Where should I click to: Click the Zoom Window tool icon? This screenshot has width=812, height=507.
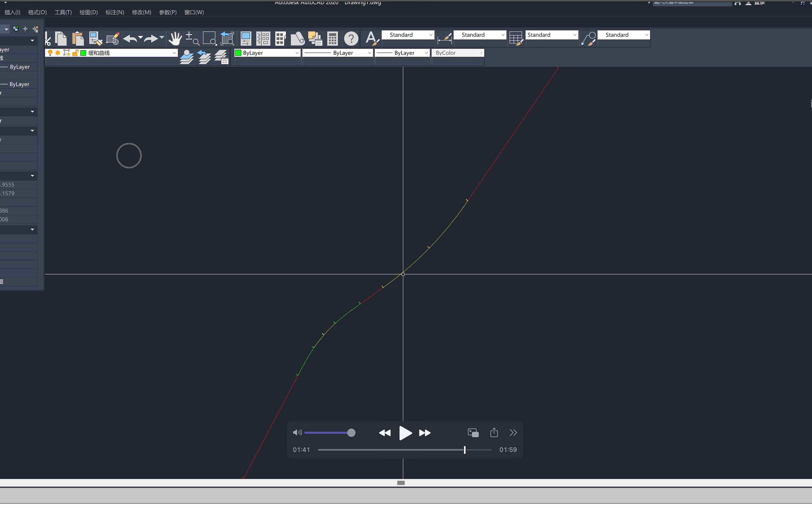click(210, 39)
